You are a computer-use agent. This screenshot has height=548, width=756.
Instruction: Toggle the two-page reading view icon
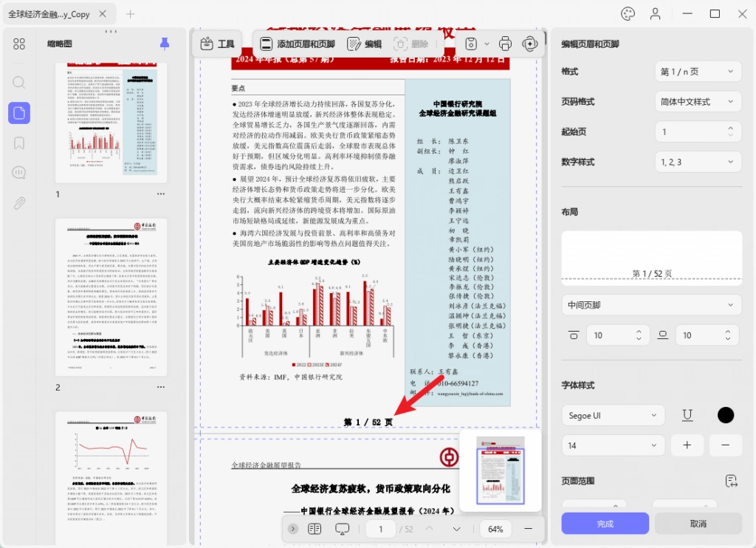315,529
